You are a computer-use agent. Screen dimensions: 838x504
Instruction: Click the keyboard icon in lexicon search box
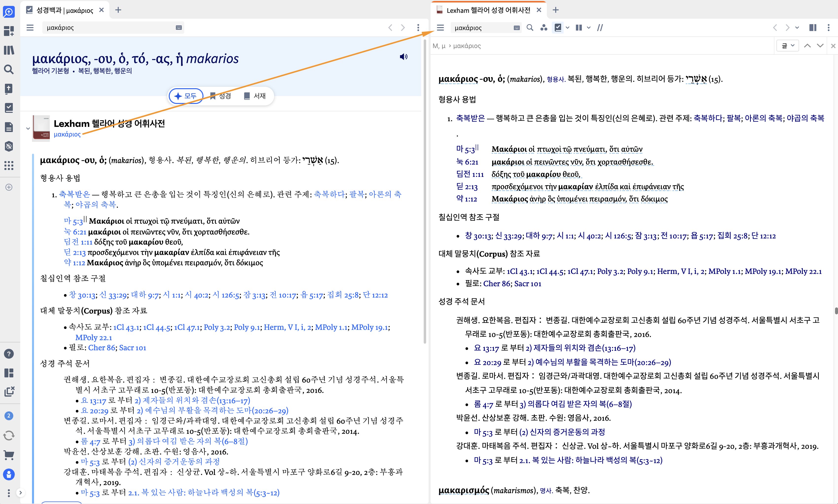pyautogui.click(x=517, y=28)
